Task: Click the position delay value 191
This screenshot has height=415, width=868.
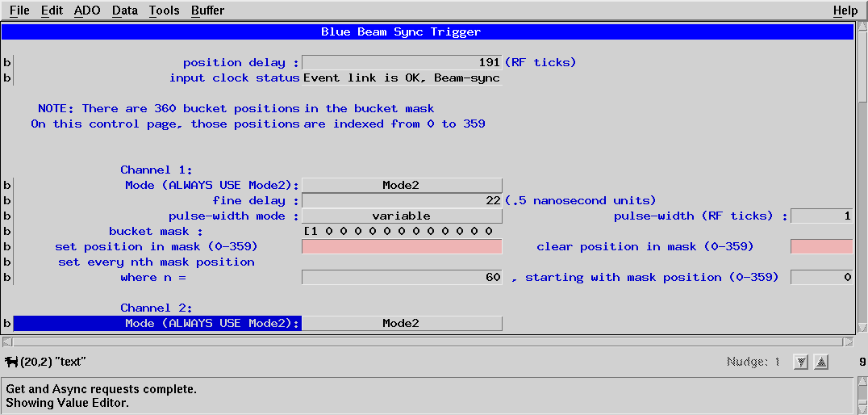Action: pos(402,63)
